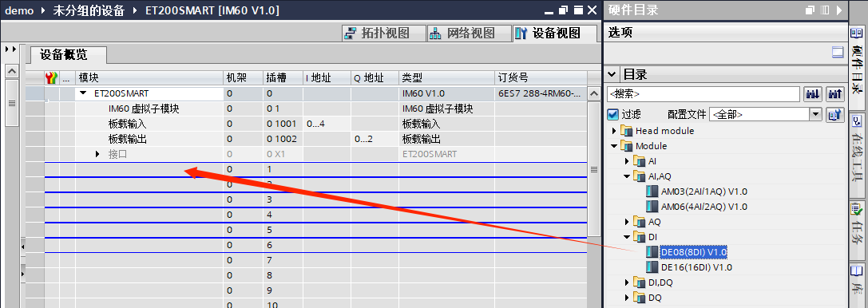Viewport: 868px width, 308px height.
Task: Click the profile settings icon beside 配置文件
Action: tap(834, 114)
